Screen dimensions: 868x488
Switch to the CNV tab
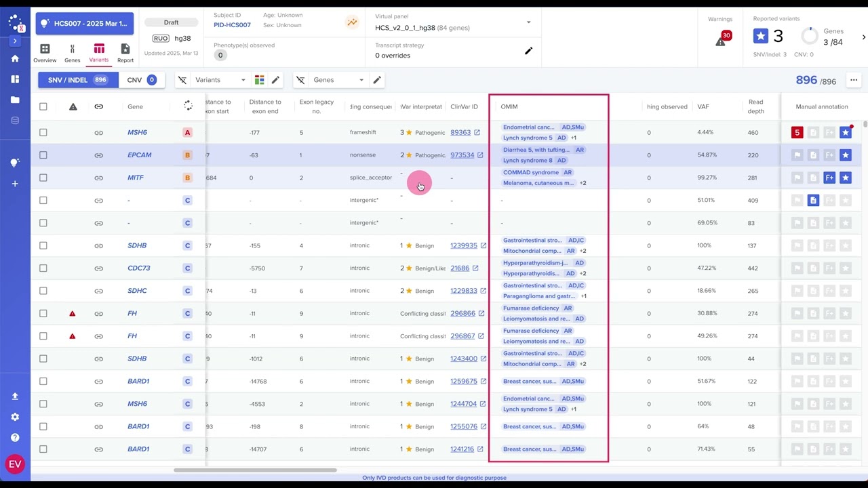[141, 80]
